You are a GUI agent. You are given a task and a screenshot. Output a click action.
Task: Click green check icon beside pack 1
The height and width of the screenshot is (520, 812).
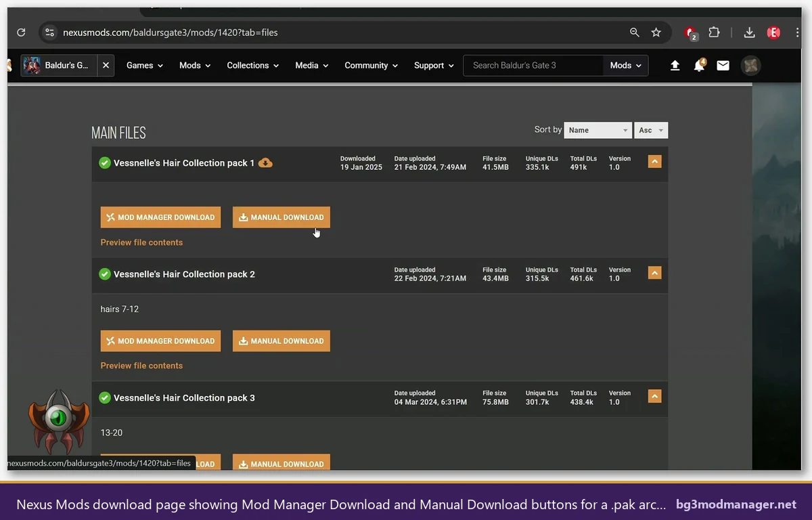tap(105, 162)
